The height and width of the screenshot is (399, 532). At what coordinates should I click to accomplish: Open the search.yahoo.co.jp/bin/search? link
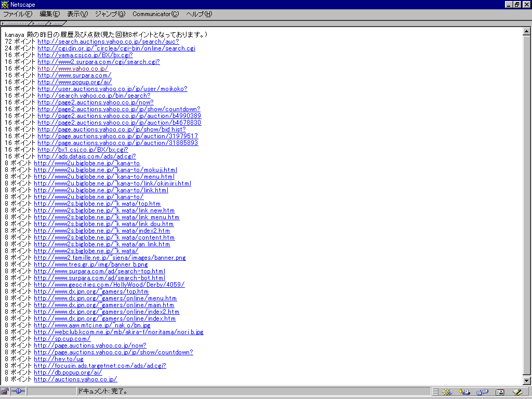pos(94,96)
